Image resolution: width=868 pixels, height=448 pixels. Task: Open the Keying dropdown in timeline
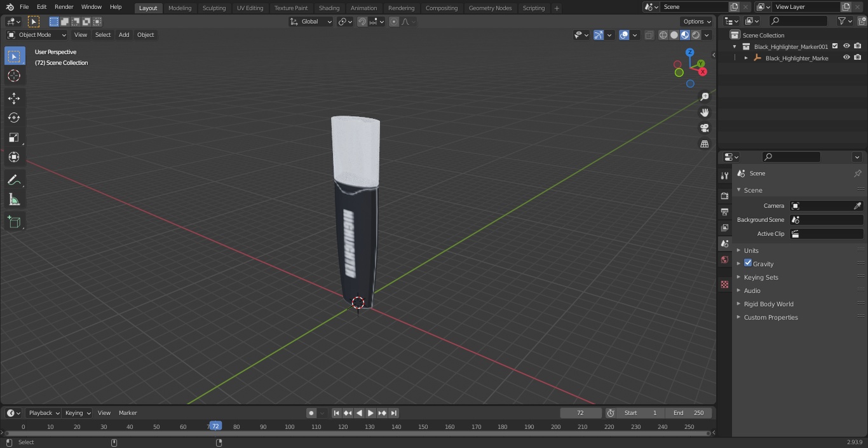click(78, 413)
